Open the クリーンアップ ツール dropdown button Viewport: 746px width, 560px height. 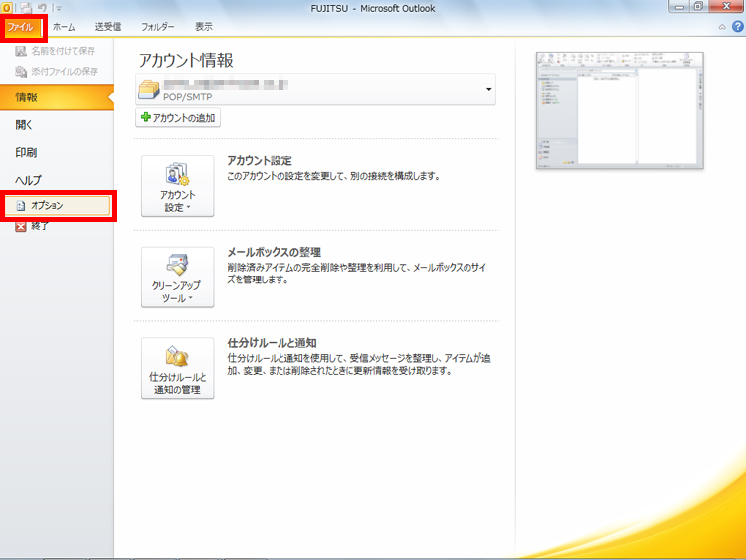coord(177,277)
